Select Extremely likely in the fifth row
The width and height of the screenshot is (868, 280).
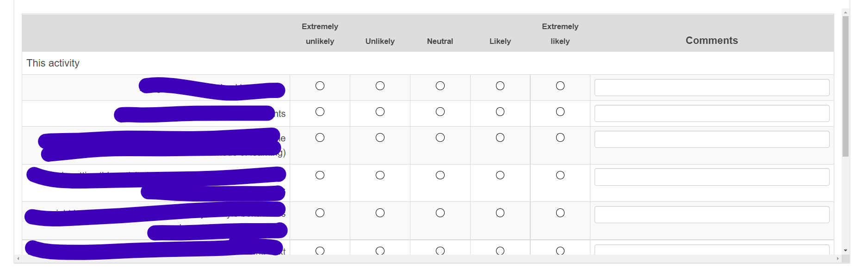tap(560, 213)
